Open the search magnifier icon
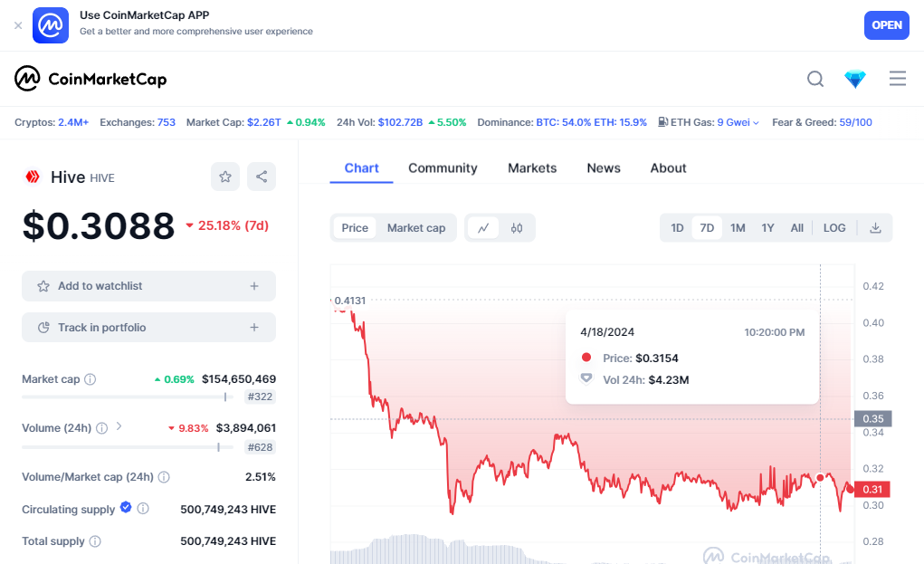 [x=815, y=79]
